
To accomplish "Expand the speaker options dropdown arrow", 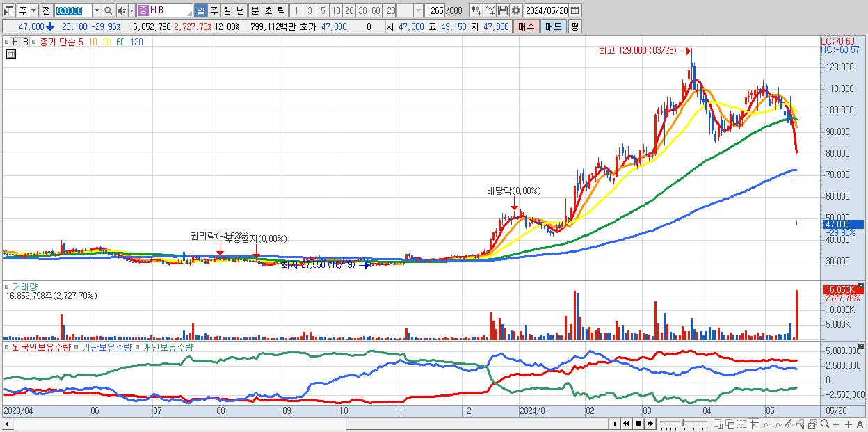I will click(131, 10).
